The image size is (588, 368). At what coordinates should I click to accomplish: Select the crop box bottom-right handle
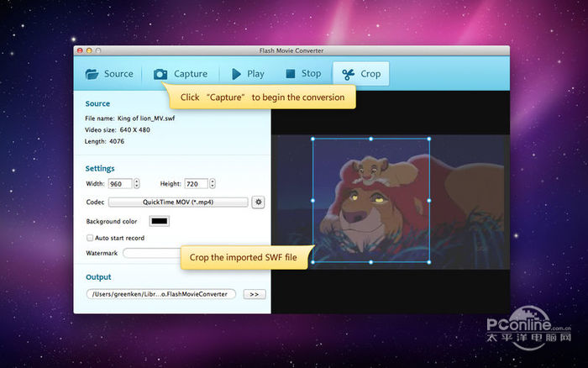point(429,262)
